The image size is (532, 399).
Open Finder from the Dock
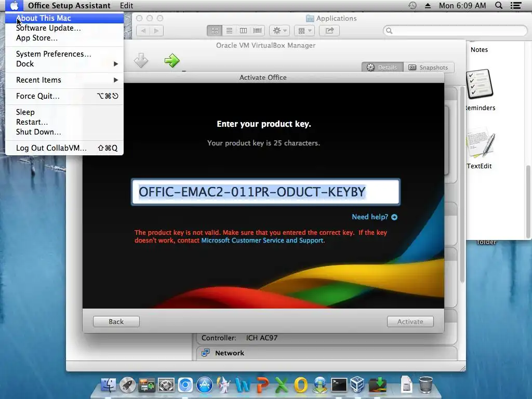pos(108,385)
